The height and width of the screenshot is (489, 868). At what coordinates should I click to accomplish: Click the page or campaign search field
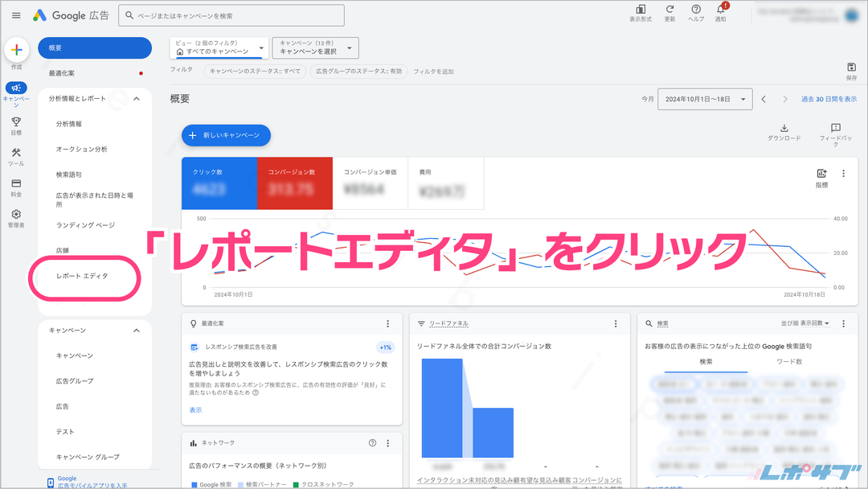pos(231,15)
